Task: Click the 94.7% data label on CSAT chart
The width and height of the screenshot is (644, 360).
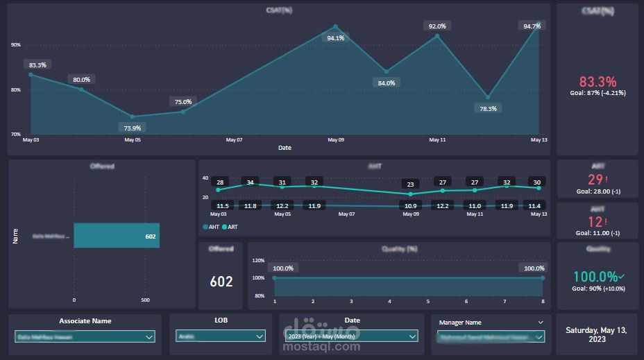Action: tap(532, 26)
